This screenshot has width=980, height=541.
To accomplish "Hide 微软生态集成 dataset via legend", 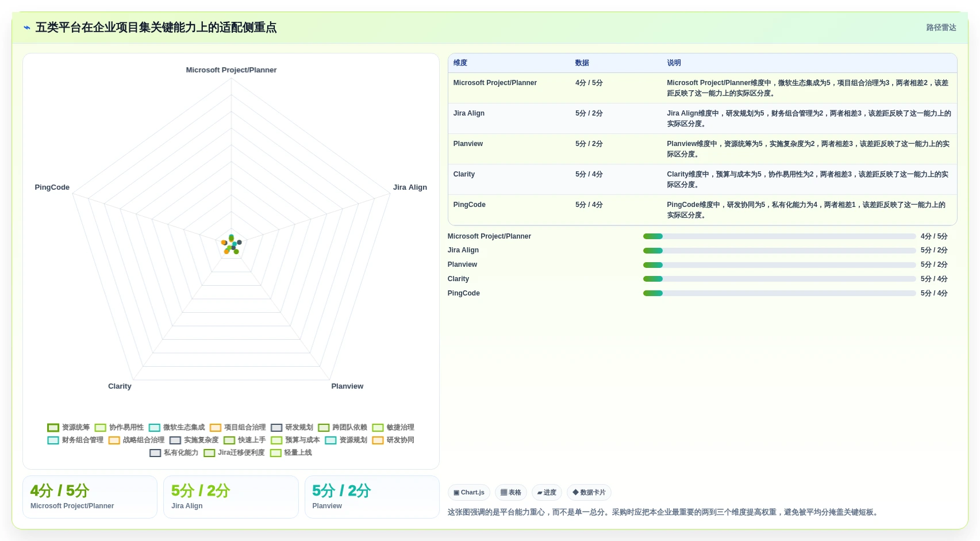I will (x=176, y=427).
